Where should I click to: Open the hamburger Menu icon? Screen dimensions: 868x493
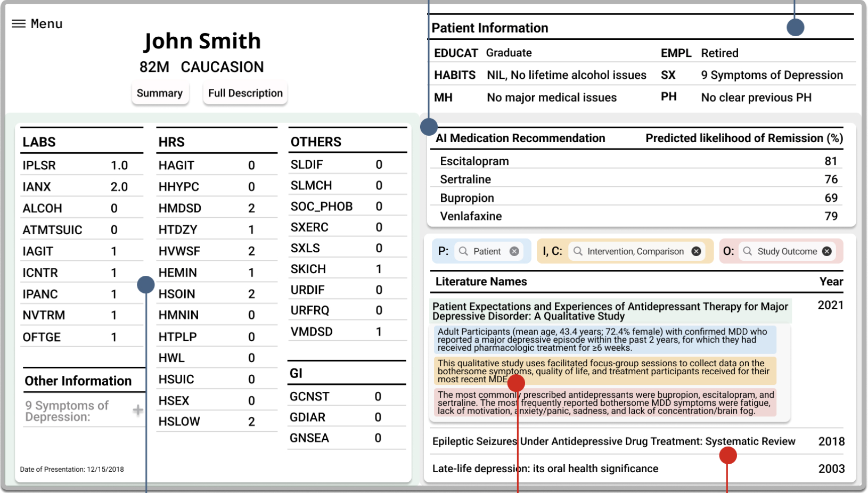[x=19, y=23]
